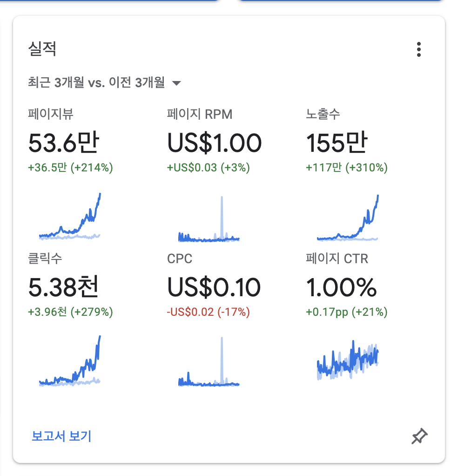Viewport: 458px width, 476px height.
Task: Click the red -US$0.02 (-17%) change text
Action: coord(209,312)
